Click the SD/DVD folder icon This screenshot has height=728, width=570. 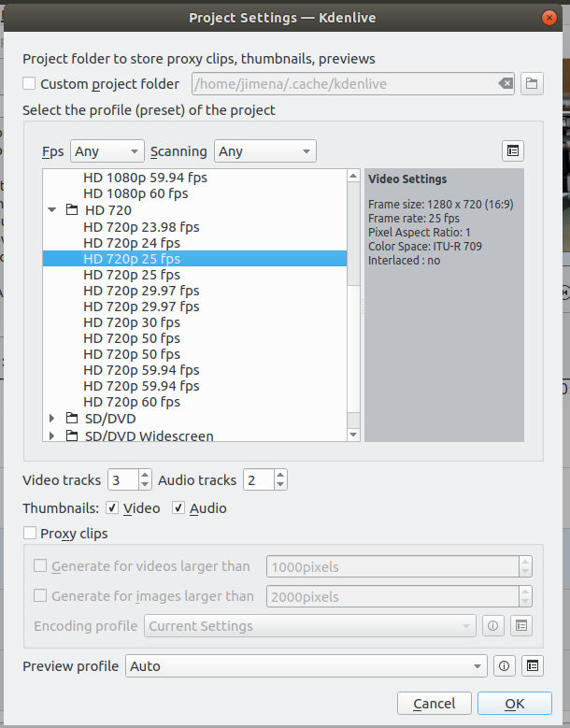click(72, 419)
